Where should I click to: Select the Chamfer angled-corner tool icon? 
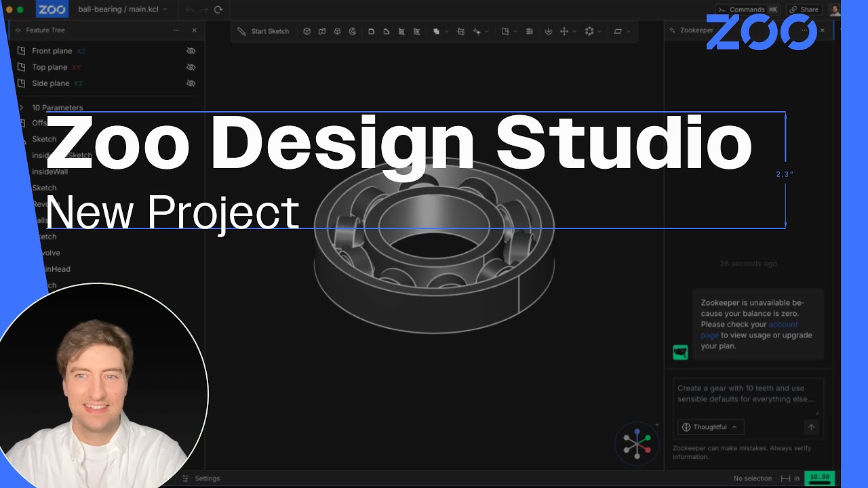pyautogui.click(x=386, y=31)
